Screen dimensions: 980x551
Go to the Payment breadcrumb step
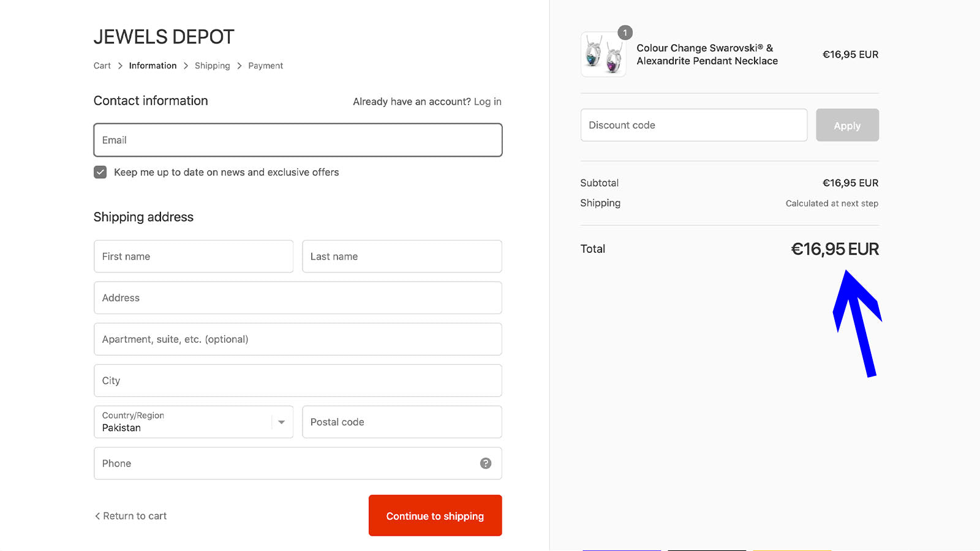[265, 66]
